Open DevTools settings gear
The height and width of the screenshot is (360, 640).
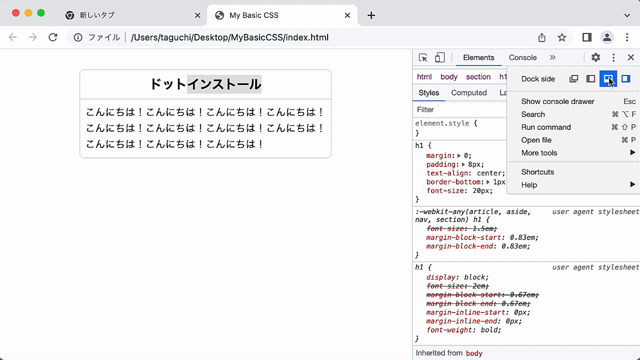[x=596, y=58]
